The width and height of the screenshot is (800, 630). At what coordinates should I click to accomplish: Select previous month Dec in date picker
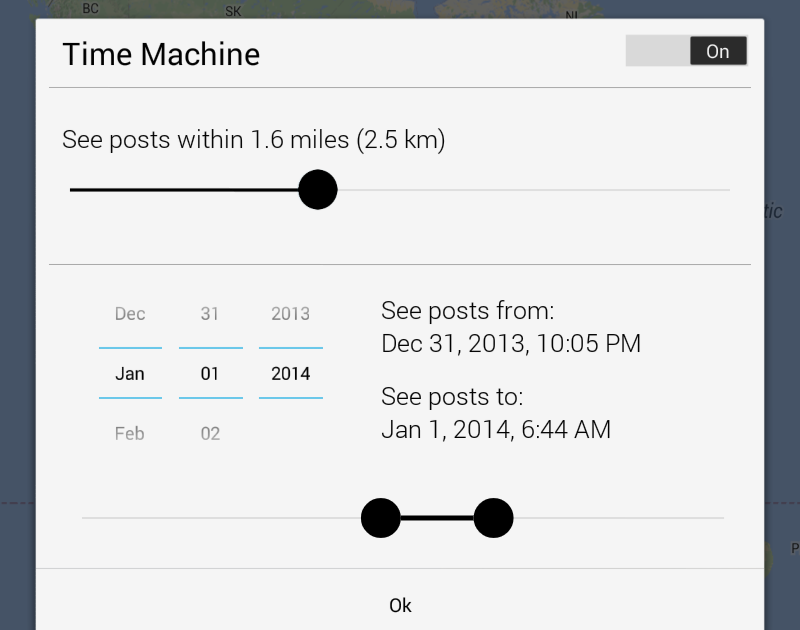130,314
